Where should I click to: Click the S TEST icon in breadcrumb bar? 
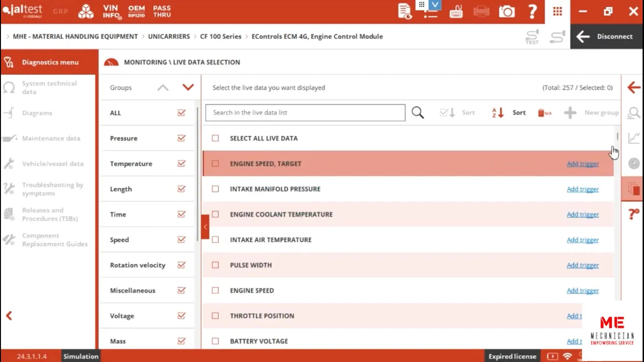pos(532,37)
